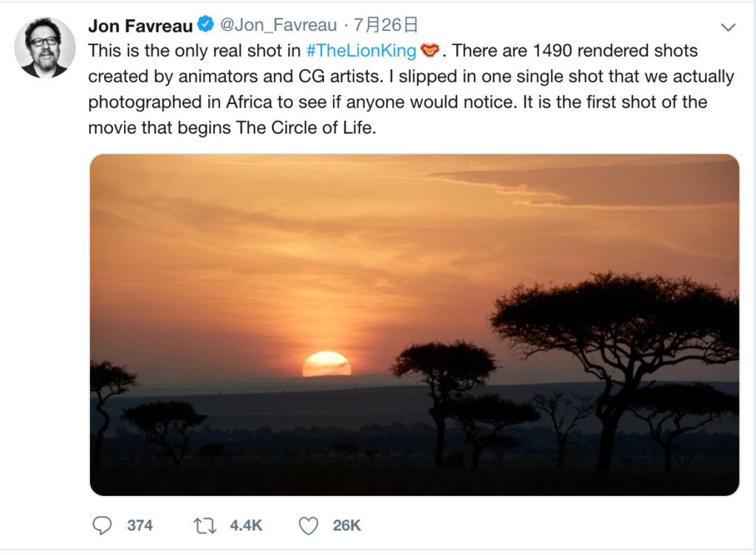Click the setting sun in the photo
This screenshot has width=756, height=555.
point(326,364)
